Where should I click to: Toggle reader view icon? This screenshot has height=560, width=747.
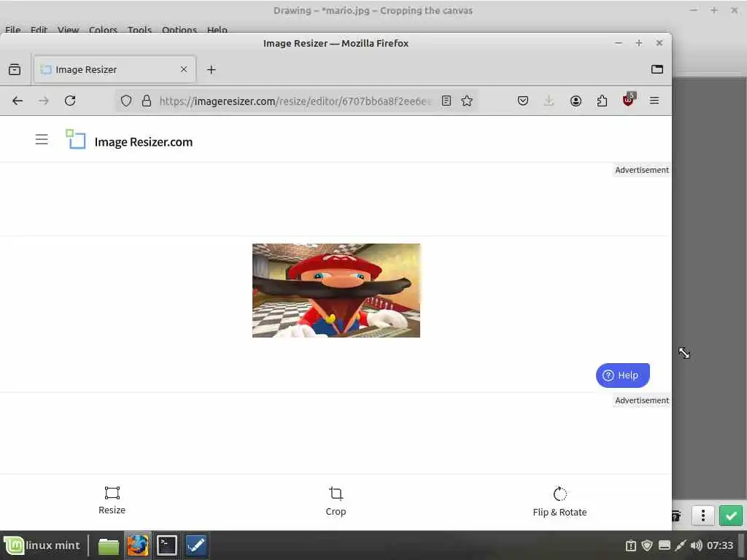tap(446, 101)
